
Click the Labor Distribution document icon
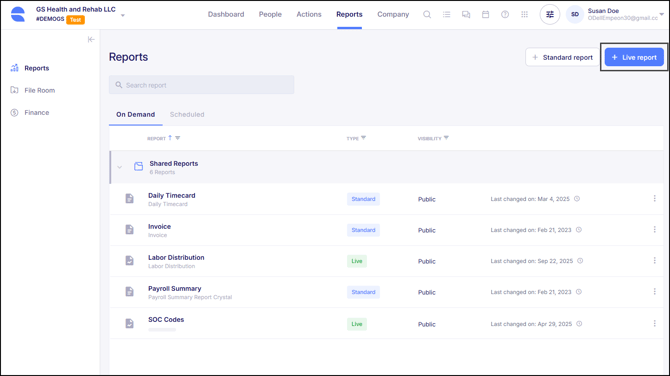point(129,260)
